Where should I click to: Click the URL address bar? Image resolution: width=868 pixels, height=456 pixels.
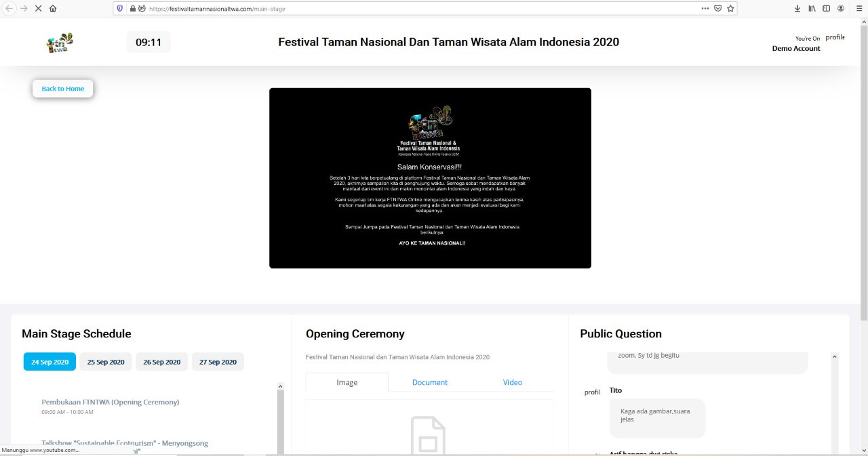click(407, 9)
